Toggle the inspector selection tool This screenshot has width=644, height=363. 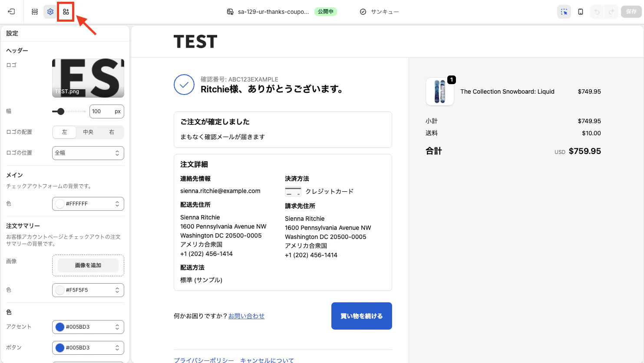coord(564,12)
